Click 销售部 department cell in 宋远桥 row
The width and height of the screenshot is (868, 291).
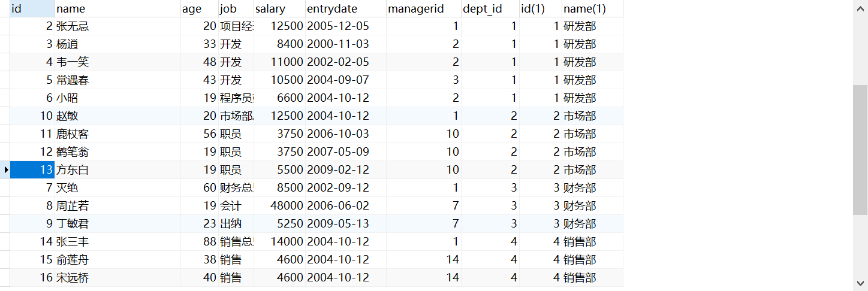point(592,278)
